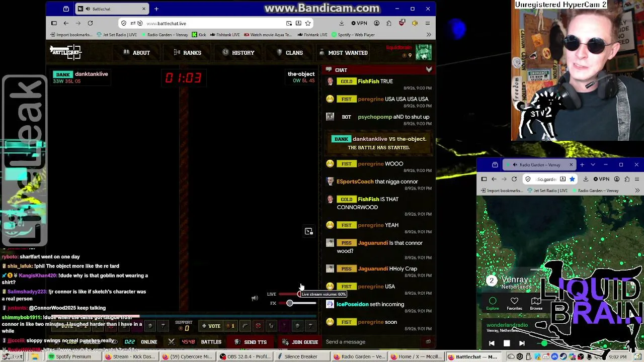
Task: Toggle reader view icon in battlechat address bar
Action: (x=289, y=23)
